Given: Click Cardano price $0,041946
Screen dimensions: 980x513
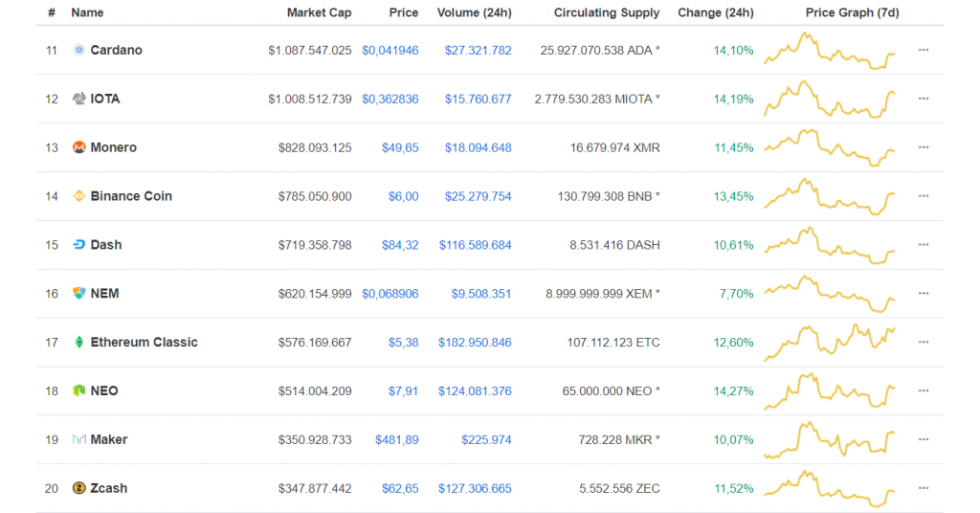Looking at the screenshot, I should click(390, 51).
